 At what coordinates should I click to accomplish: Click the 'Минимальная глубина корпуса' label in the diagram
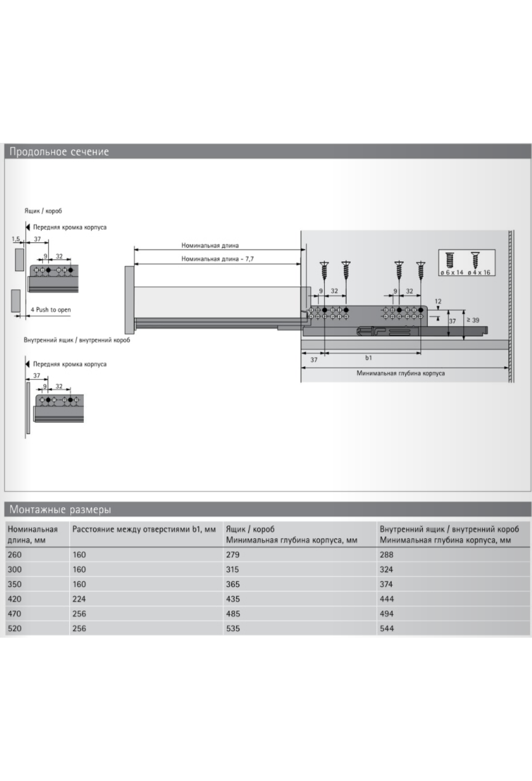tap(400, 373)
